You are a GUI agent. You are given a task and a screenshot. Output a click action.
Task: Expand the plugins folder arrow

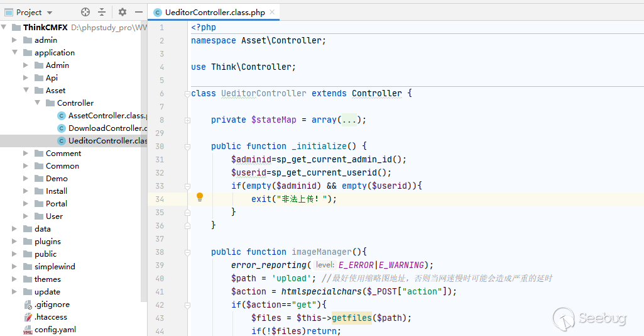coord(14,242)
